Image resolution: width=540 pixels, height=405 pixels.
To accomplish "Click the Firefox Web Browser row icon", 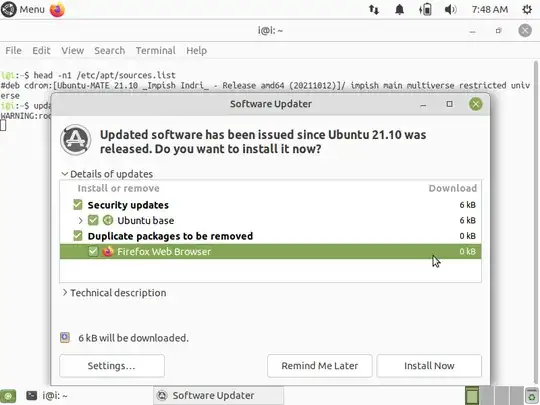I will (108, 251).
